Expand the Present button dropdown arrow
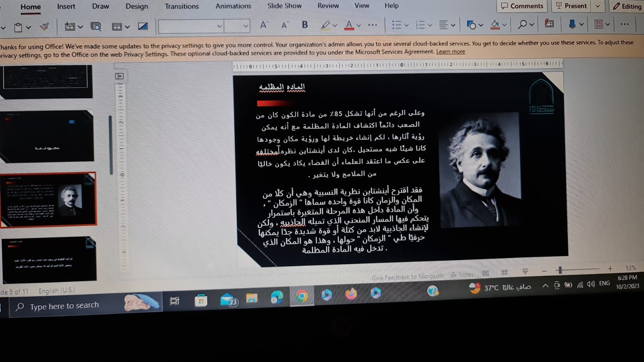The height and width of the screenshot is (362, 644). [x=598, y=6]
